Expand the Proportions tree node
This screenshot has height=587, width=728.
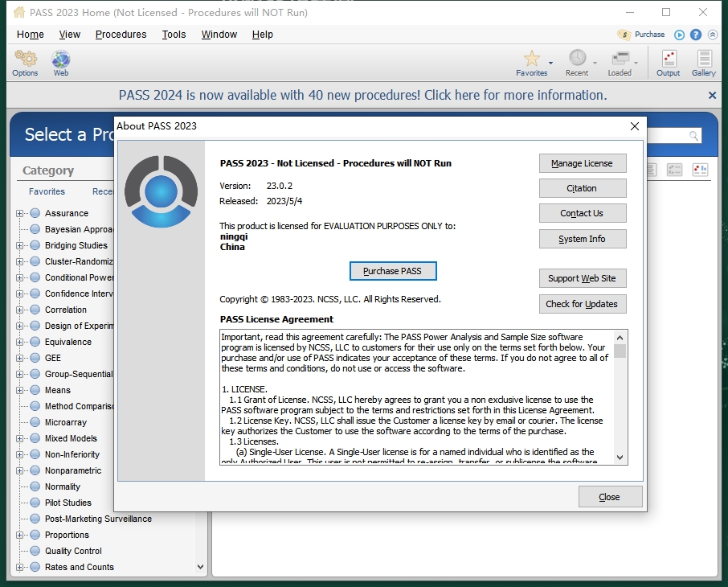click(19, 535)
